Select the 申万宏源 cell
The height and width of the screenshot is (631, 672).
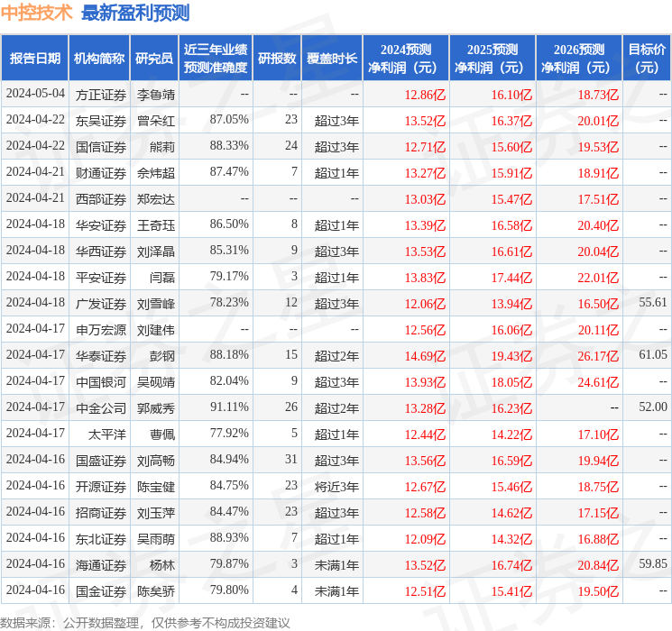click(101, 330)
